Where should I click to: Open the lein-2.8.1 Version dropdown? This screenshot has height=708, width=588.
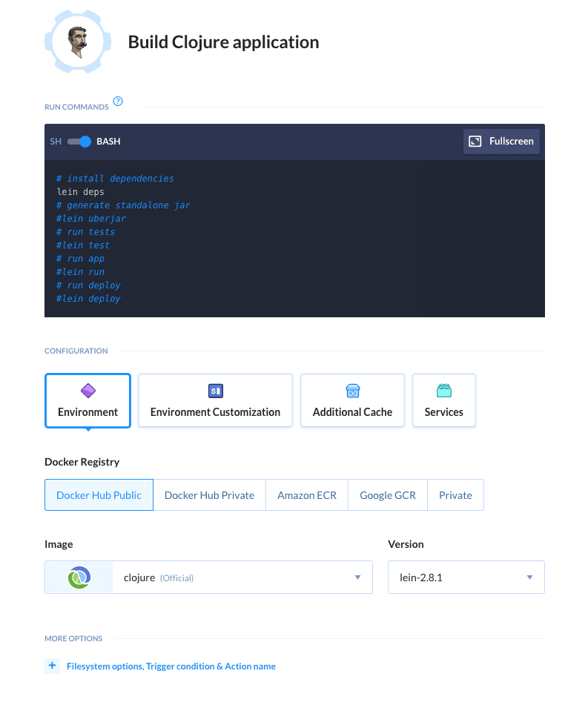466,577
